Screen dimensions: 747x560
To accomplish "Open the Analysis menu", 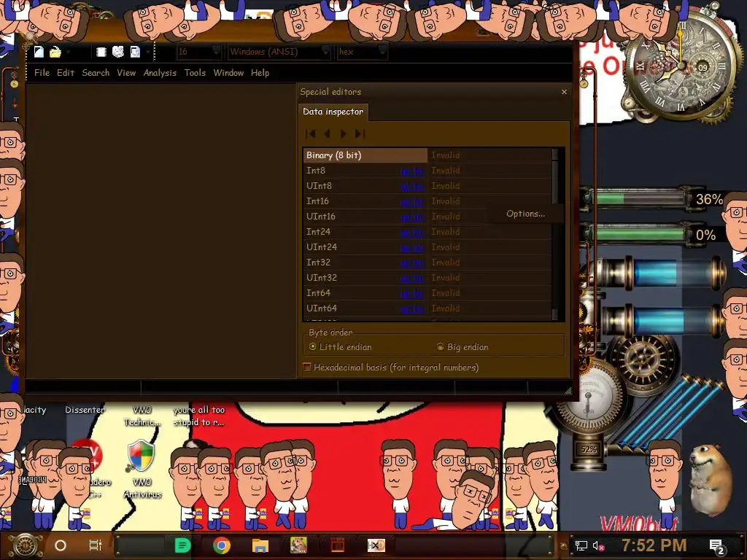I will click(160, 73).
